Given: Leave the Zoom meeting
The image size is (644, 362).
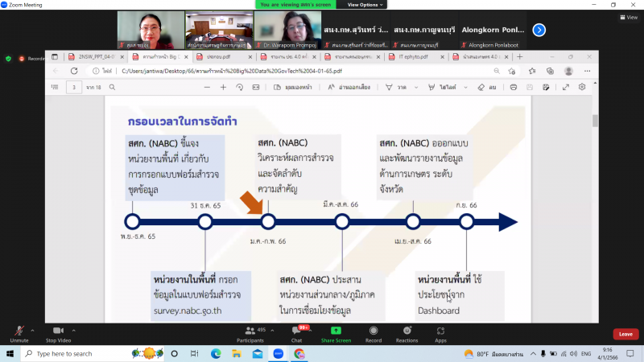Looking at the screenshot, I should coord(625,334).
